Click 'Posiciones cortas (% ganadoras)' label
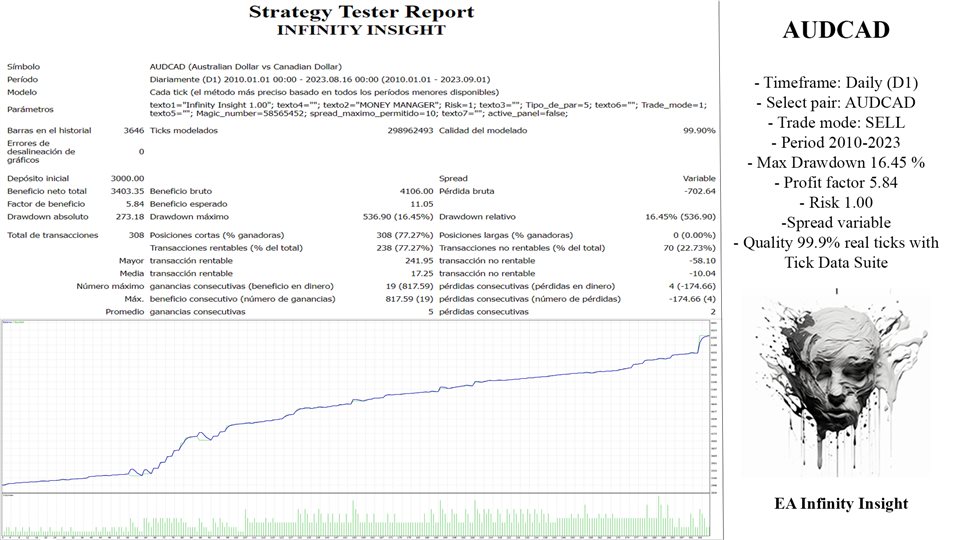960x540 pixels. 217,235
